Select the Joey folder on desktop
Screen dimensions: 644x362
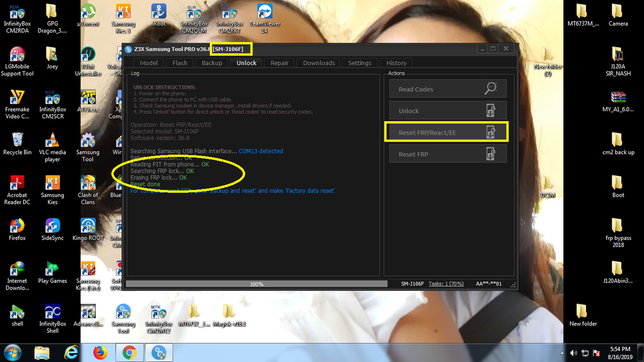coord(52,58)
